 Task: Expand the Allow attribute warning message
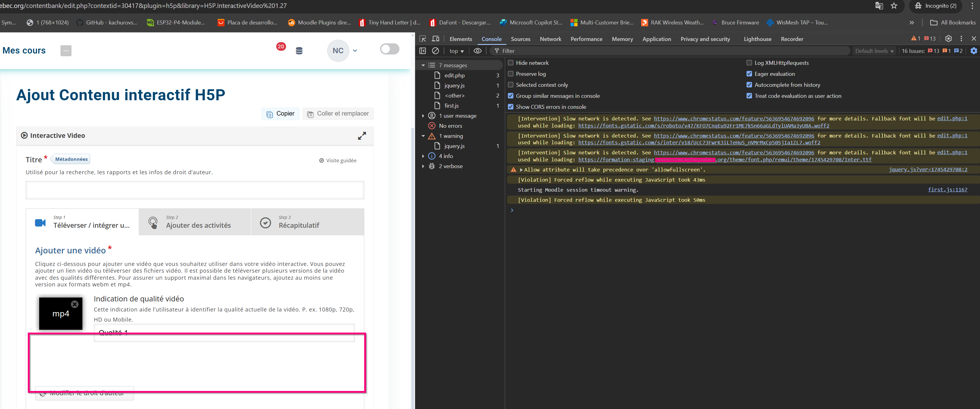coord(521,170)
